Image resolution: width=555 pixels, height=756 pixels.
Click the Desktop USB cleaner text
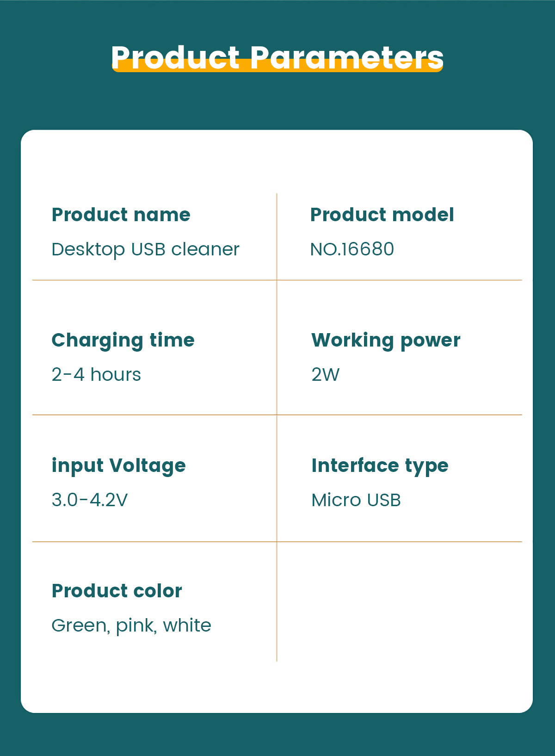145,250
